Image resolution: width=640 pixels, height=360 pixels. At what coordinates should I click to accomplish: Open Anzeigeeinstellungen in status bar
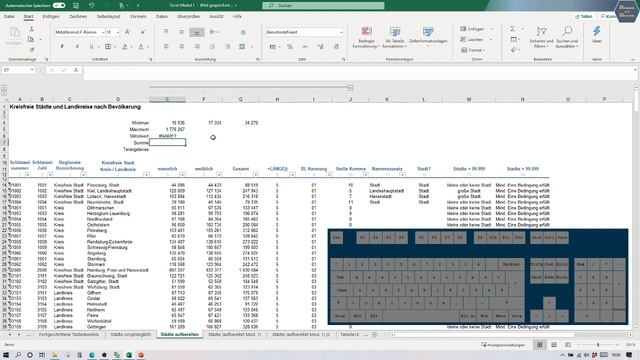tap(503, 345)
